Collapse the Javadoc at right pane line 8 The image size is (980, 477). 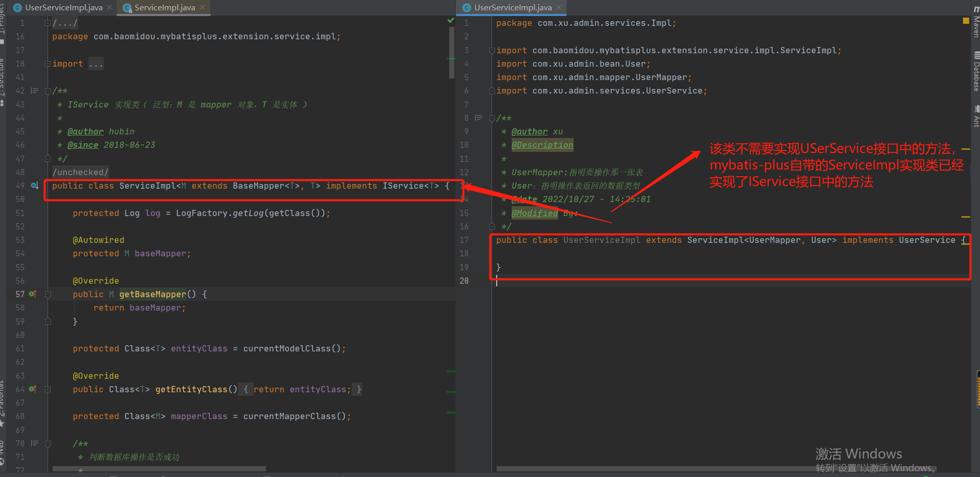click(x=492, y=118)
